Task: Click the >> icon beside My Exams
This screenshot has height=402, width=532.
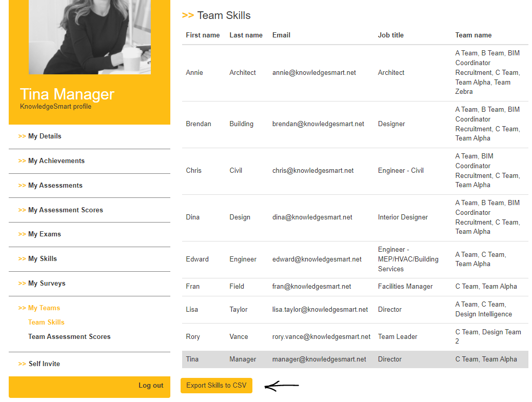Action: click(23, 234)
